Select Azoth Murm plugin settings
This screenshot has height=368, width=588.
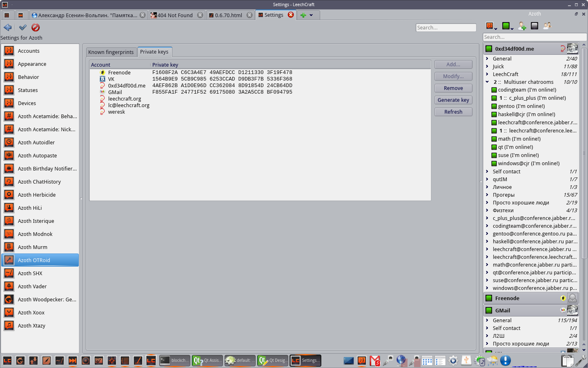coord(40,247)
